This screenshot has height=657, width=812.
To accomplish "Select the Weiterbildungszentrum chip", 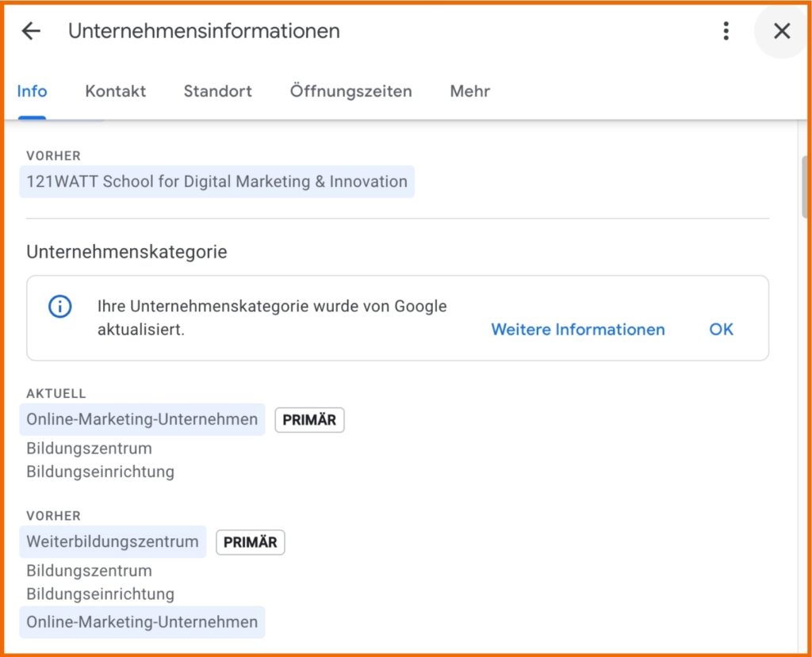I will pos(112,542).
